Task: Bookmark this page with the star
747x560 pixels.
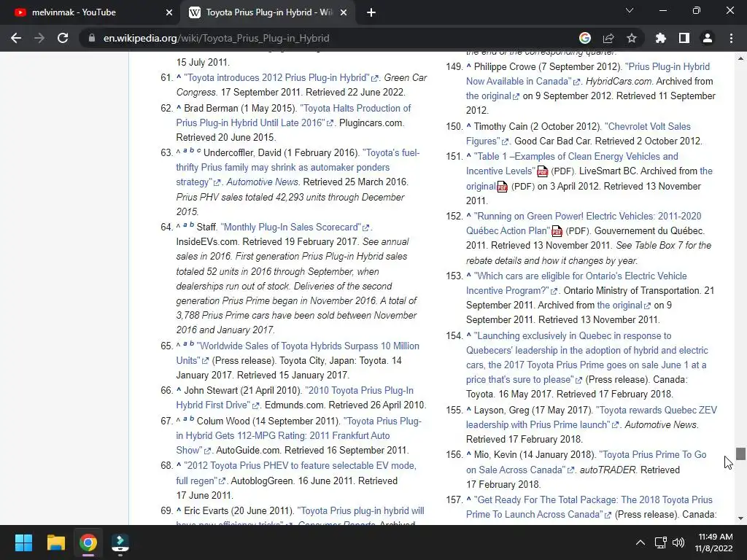Action: click(632, 38)
